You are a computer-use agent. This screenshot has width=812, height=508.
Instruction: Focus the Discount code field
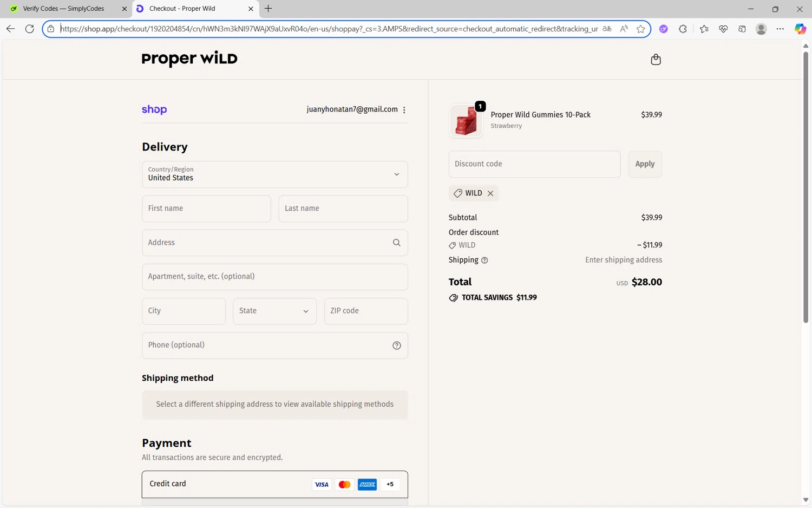(x=534, y=164)
